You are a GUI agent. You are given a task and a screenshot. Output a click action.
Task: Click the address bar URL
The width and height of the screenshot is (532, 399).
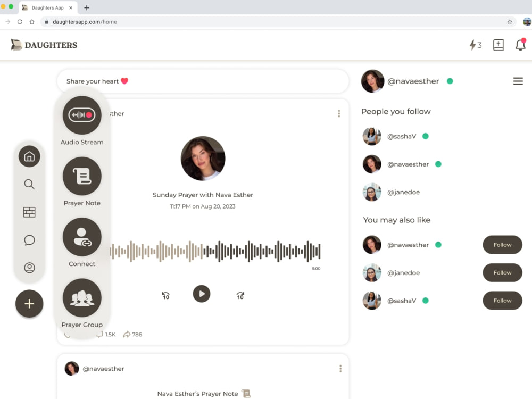pos(85,22)
